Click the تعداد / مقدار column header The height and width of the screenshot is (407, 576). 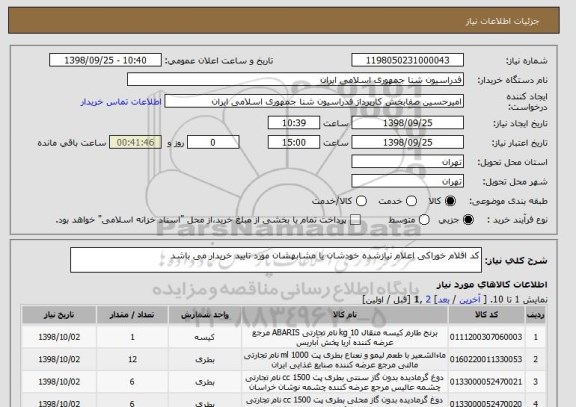pyautogui.click(x=132, y=315)
